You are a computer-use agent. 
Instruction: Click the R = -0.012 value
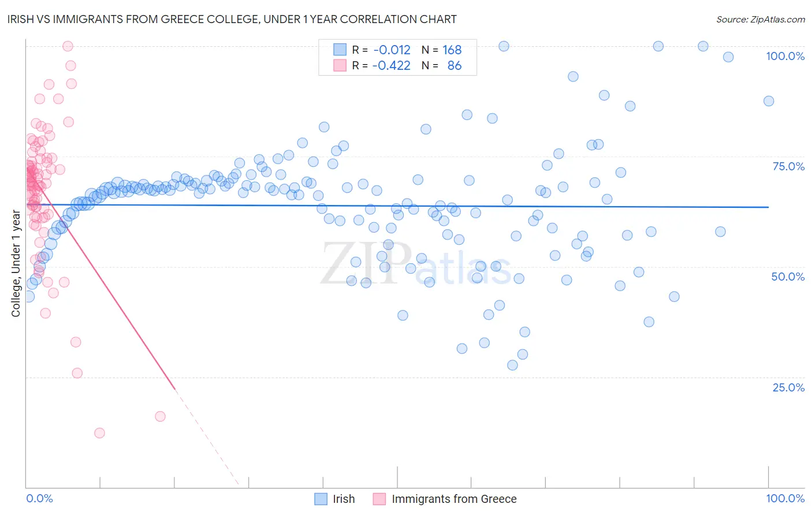(x=381, y=50)
